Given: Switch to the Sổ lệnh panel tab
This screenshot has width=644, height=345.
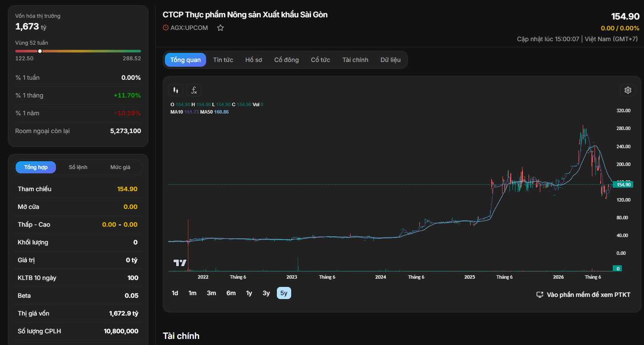Looking at the screenshot, I should pos(78,167).
